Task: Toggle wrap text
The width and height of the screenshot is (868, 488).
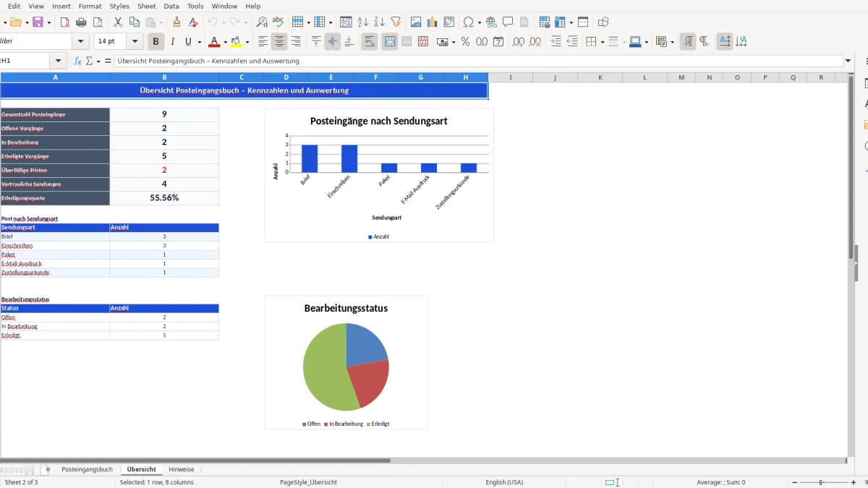Action: point(370,42)
